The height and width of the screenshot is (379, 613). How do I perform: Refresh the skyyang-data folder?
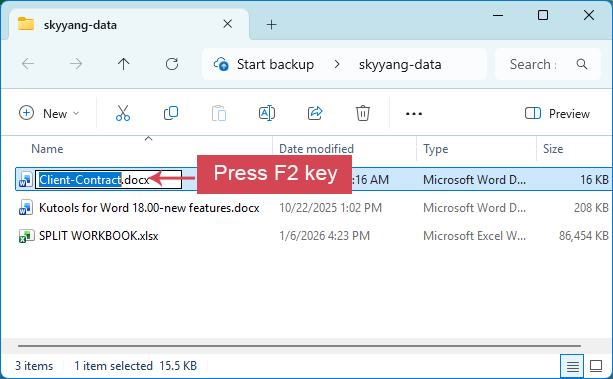click(172, 64)
